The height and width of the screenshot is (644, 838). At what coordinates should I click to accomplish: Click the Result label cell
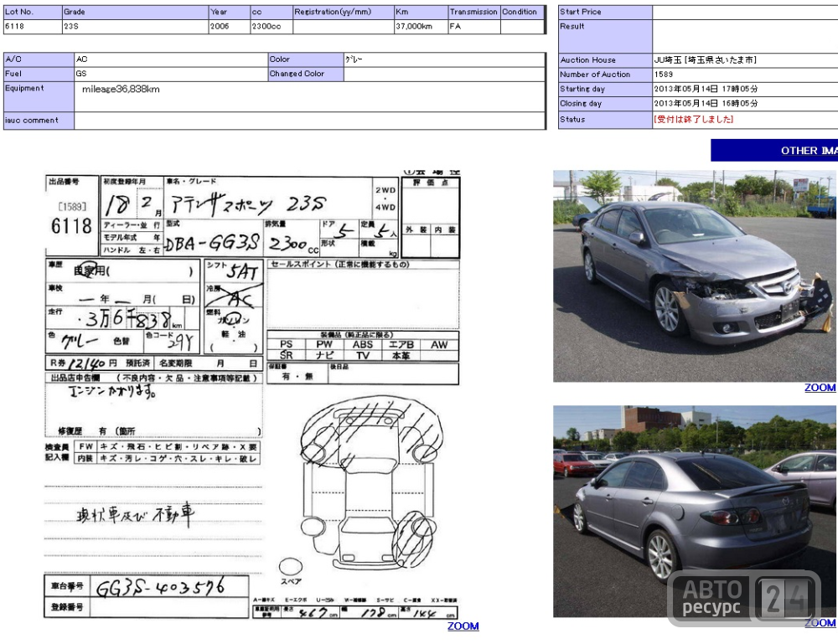(x=606, y=36)
